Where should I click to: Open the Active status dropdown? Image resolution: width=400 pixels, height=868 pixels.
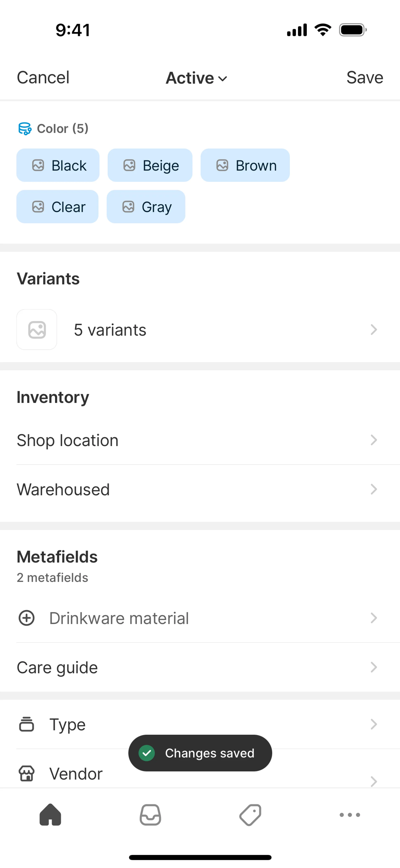pyautogui.click(x=196, y=78)
